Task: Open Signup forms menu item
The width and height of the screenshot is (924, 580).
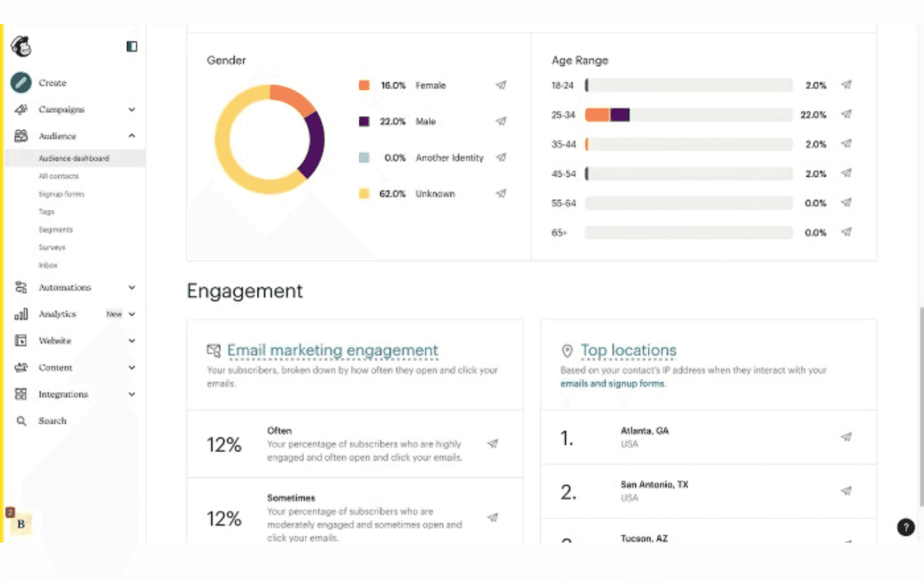Action: click(61, 194)
